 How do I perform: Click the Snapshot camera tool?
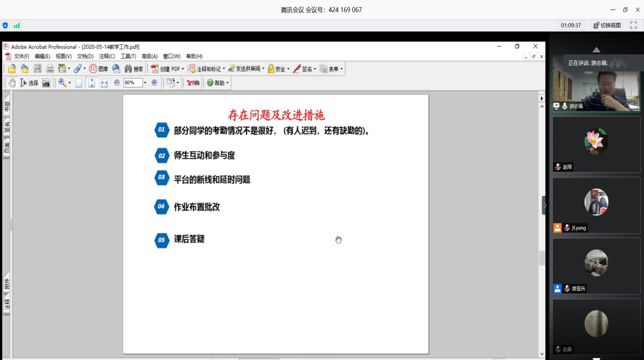coord(46,83)
